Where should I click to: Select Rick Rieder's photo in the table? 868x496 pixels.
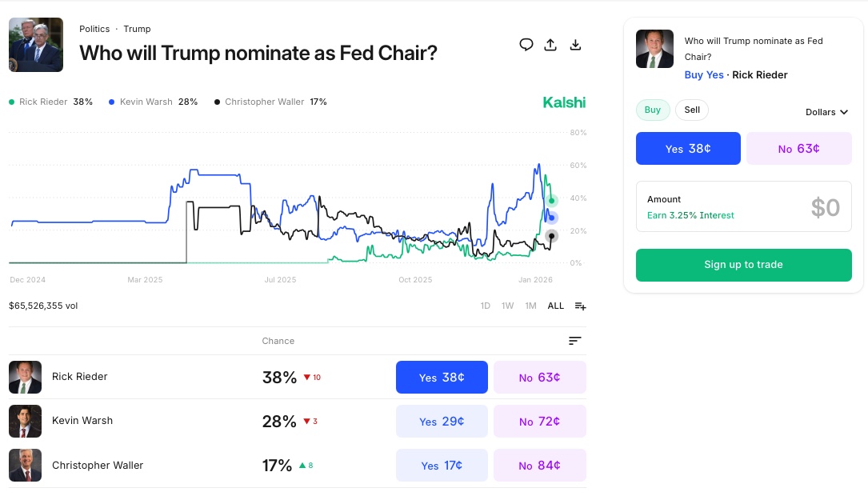click(25, 376)
